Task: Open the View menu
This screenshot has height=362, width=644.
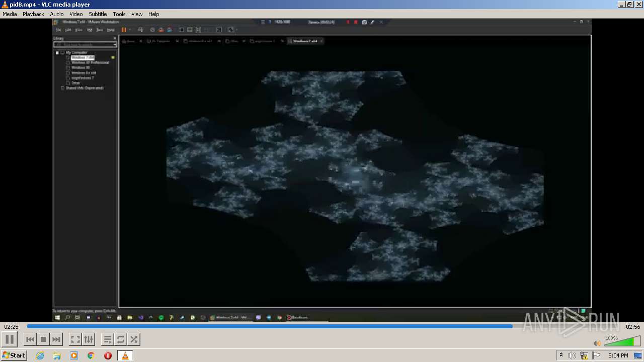Action: tap(137, 14)
